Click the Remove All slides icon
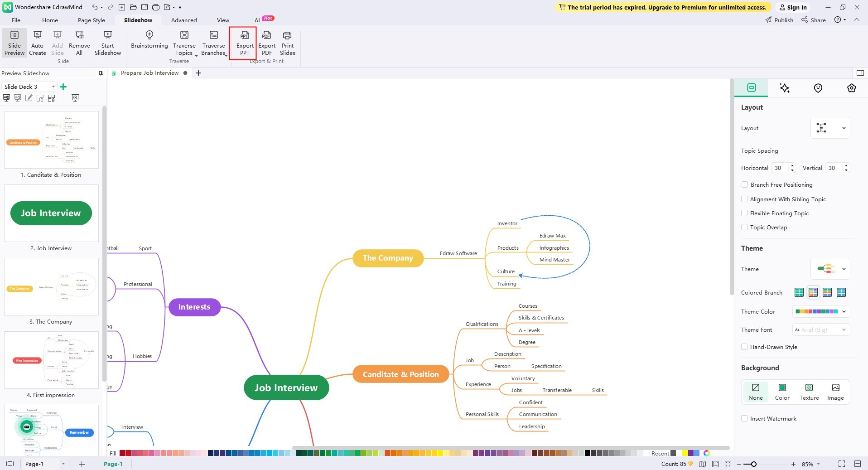Viewport: 868px width, 470px height. 79,35
